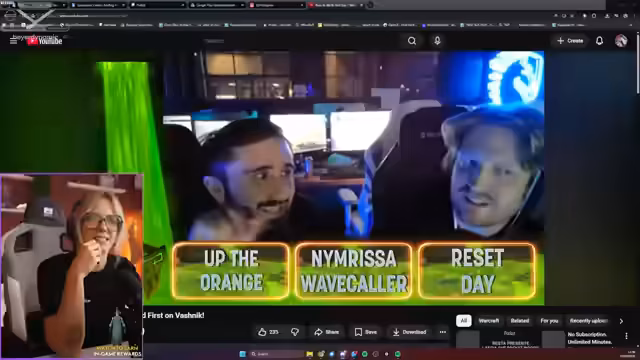Open options for No Subscription recommendation

point(626,336)
